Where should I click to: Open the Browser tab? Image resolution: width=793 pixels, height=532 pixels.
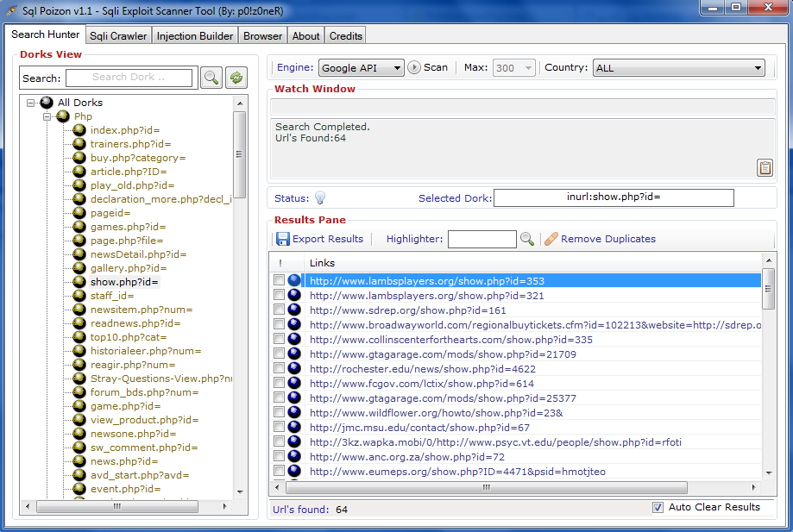(262, 36)
